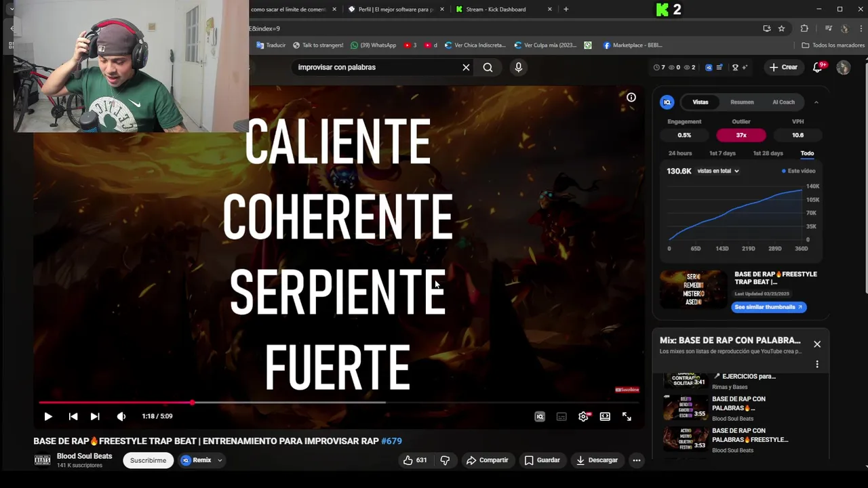The image size is (868, 488).
Task: Click the vidIQ icon in player controls
Action: 540,417
